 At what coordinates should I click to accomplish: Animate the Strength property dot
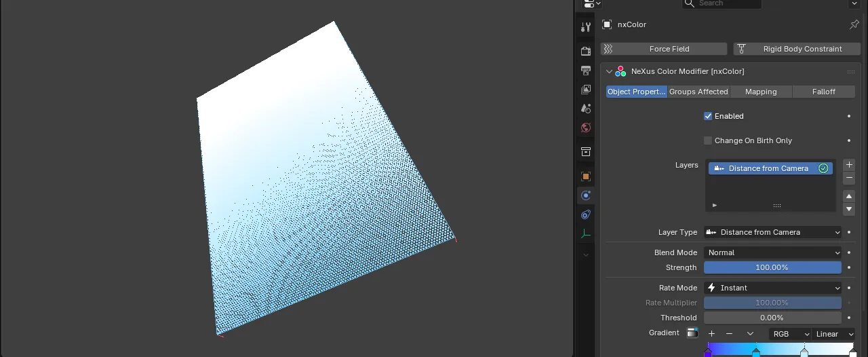tap(849, 267)
